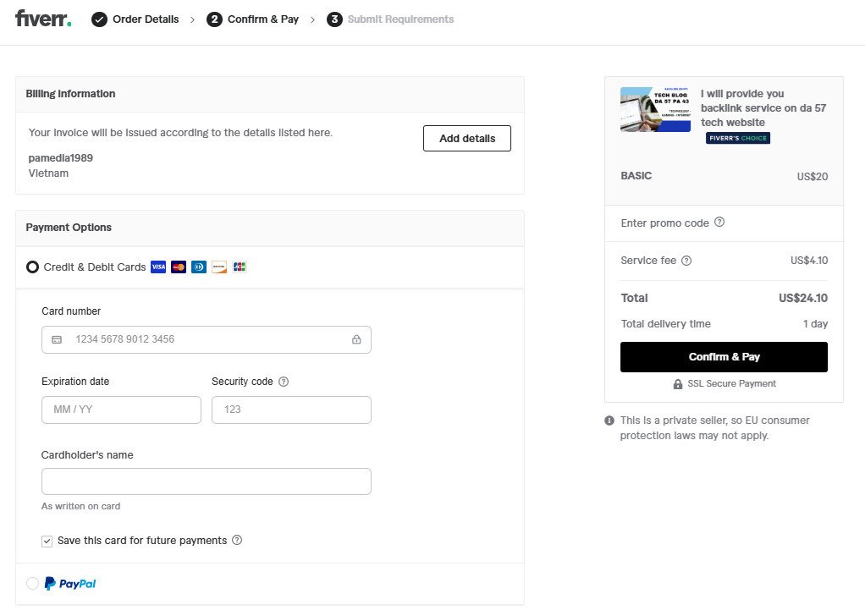Click the Card number input field
This screenshot has width=865, height=616.
pos(207,339)
